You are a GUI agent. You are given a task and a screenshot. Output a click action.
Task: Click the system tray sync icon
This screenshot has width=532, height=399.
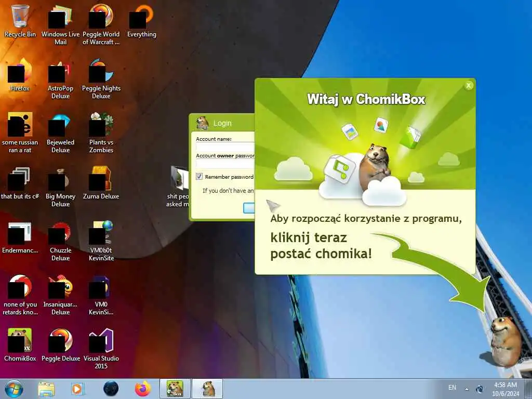coord(480,389)
